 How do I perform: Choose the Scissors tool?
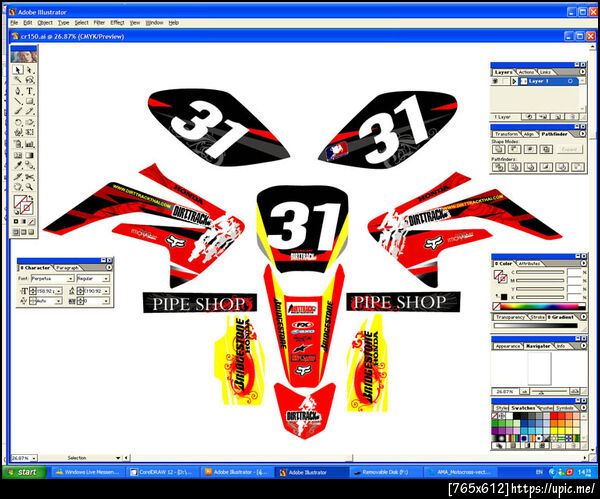pyautogui.click(x=30, y=176)
